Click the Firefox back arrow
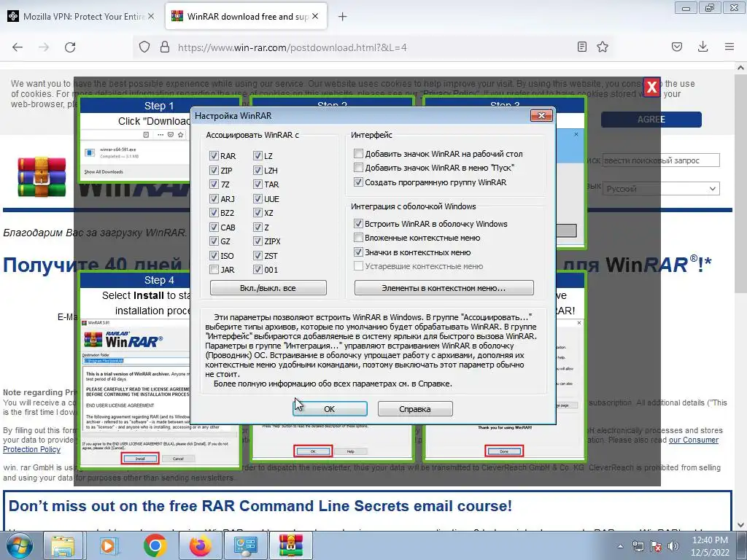Screen dimensions: 747x560 tap(18, 47)
